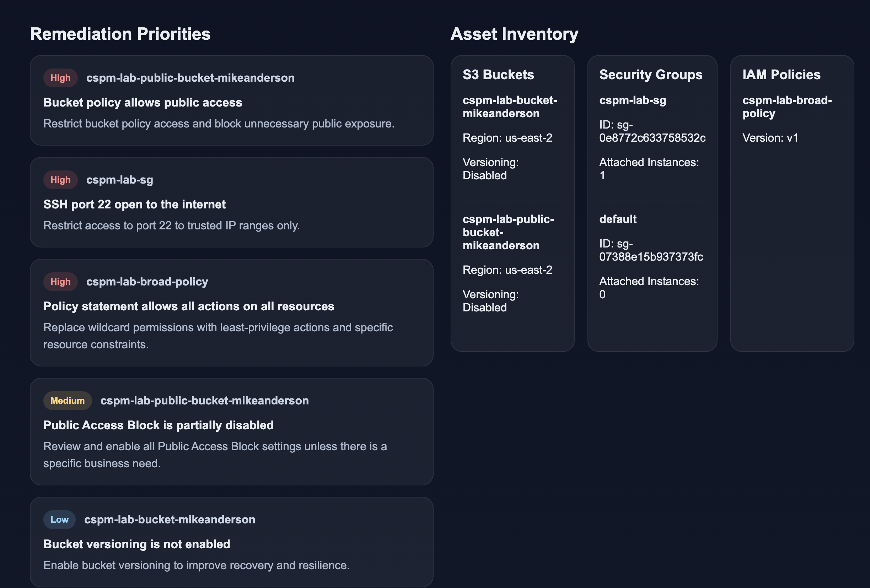Image resolution: width=870 pixels, height=588 pixels.
Task: Click the Asset Inventory heading
Action: 514,34
